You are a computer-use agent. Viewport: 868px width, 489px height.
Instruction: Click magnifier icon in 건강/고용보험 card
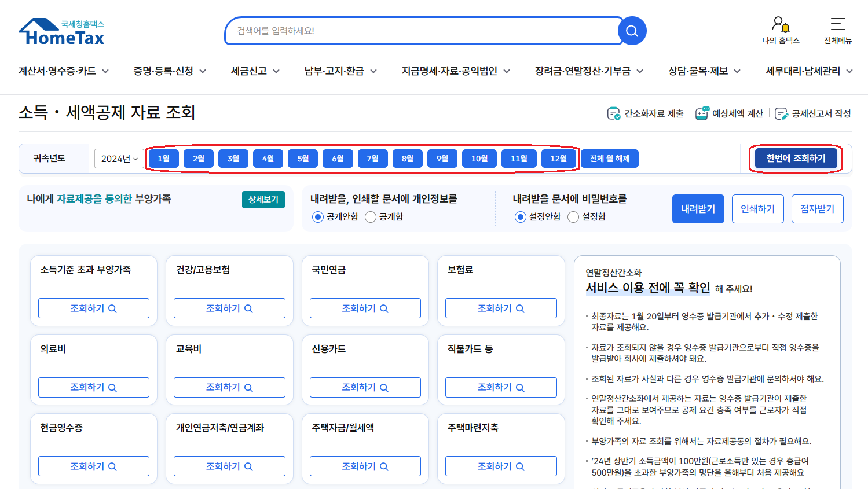(248, 308)
